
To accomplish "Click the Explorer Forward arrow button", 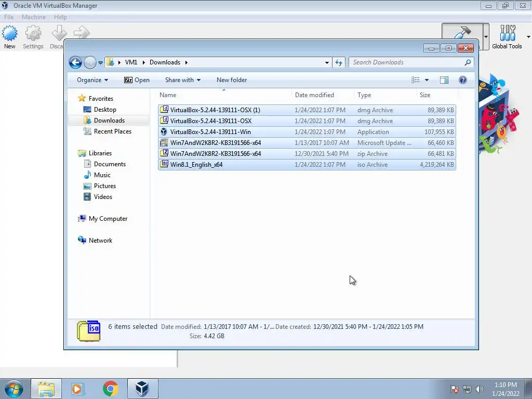I will [90, 62].
